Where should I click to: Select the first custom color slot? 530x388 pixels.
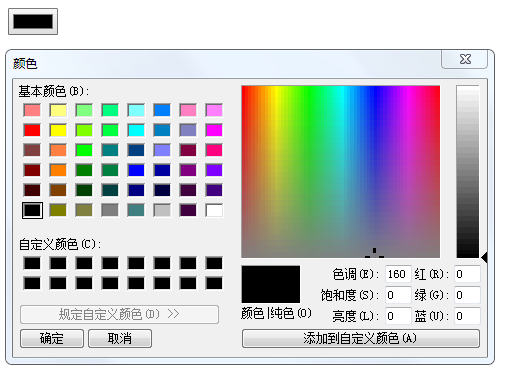[32, 263]
